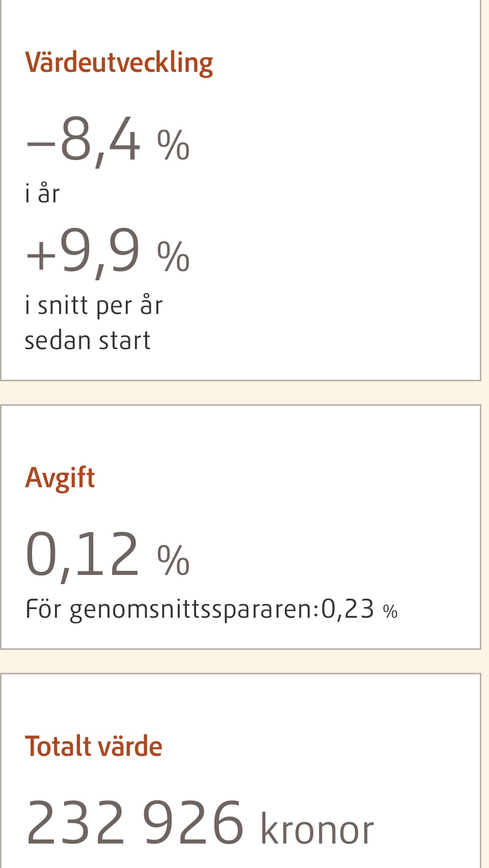Click the percent sign beside 0,12
The image size is (489, 868).
coord(173,560)
